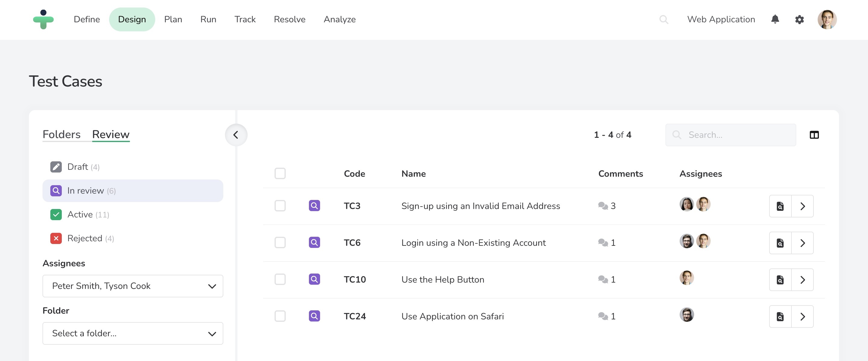Filter by Draft status
The height and width of the screenshot is (361, 868).
(x=133, y=167)
